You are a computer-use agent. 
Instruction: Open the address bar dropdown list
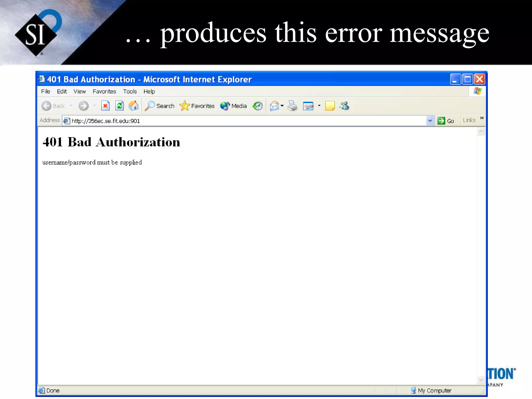click(430, 121)
